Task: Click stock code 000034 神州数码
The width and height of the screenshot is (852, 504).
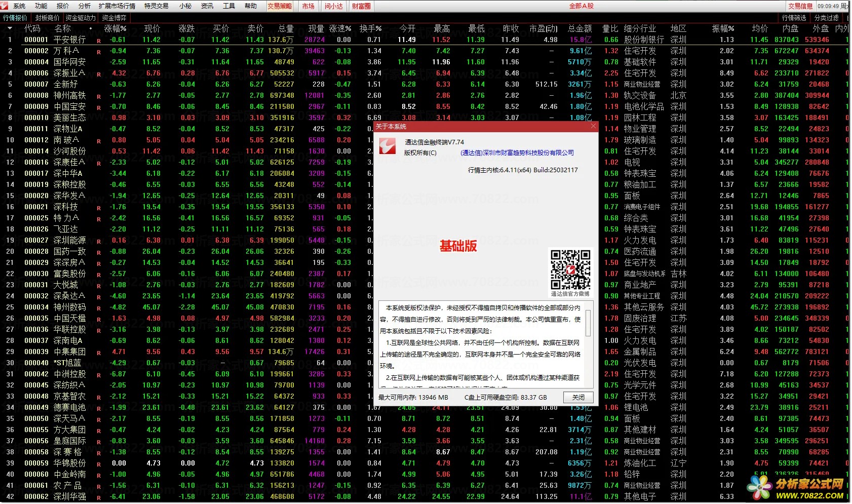Action: (x=36, y=307)
